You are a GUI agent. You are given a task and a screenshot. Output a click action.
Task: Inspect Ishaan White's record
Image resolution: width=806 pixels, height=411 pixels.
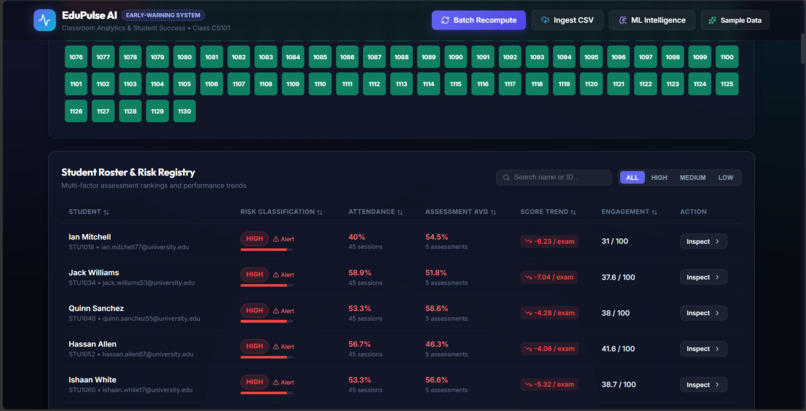click(703, 384)
